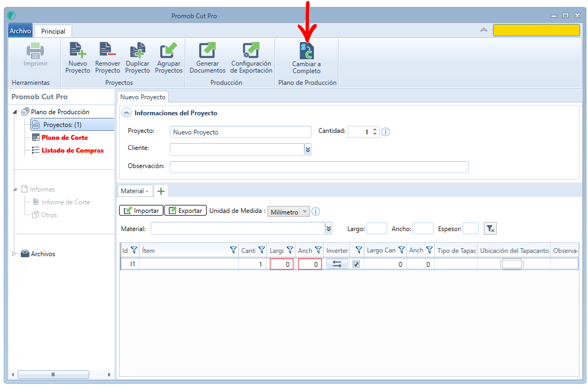Click the left panel scroll right arrow
The height and width of the screenshot is (389, 588).
(109, 375)
